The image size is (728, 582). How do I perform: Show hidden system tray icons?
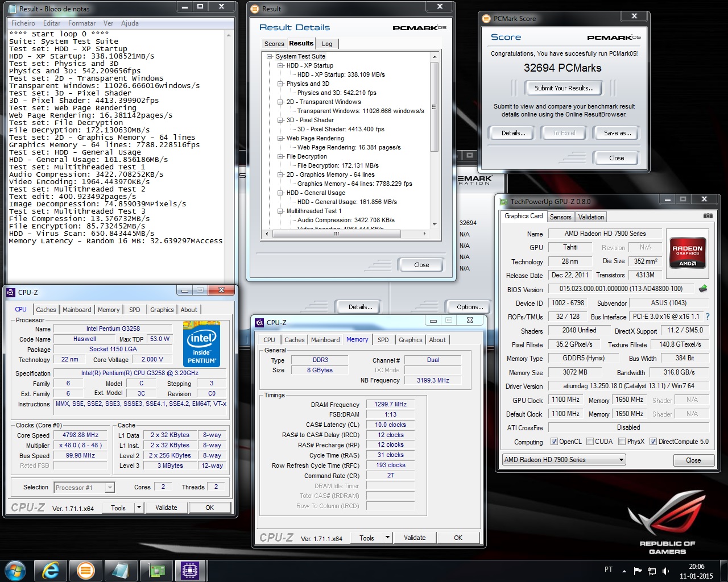pos(624,571)
